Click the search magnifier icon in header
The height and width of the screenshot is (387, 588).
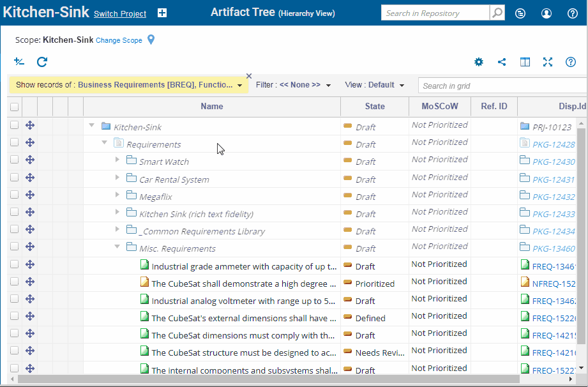497,13
